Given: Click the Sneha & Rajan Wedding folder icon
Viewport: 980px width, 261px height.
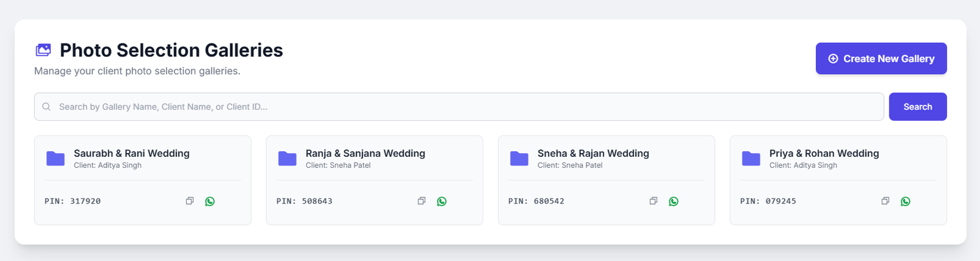Looking at the screenshot, I should point(519,159).
